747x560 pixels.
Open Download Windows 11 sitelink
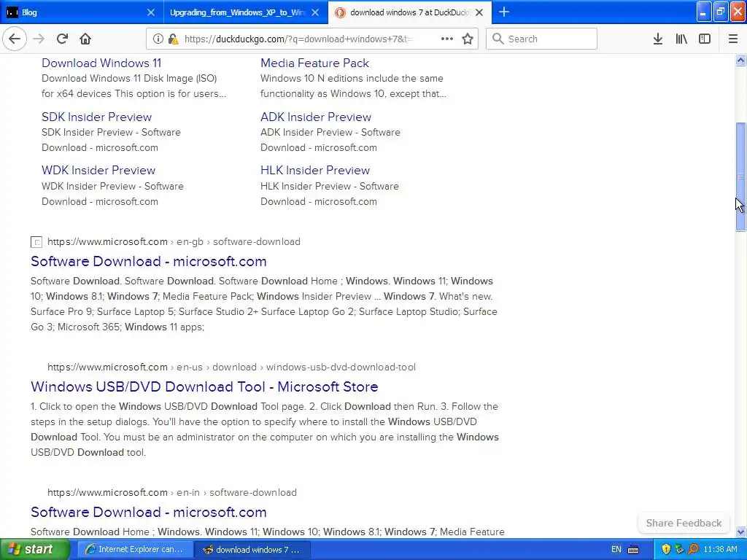pyautogui.click(x=101, y=63)
